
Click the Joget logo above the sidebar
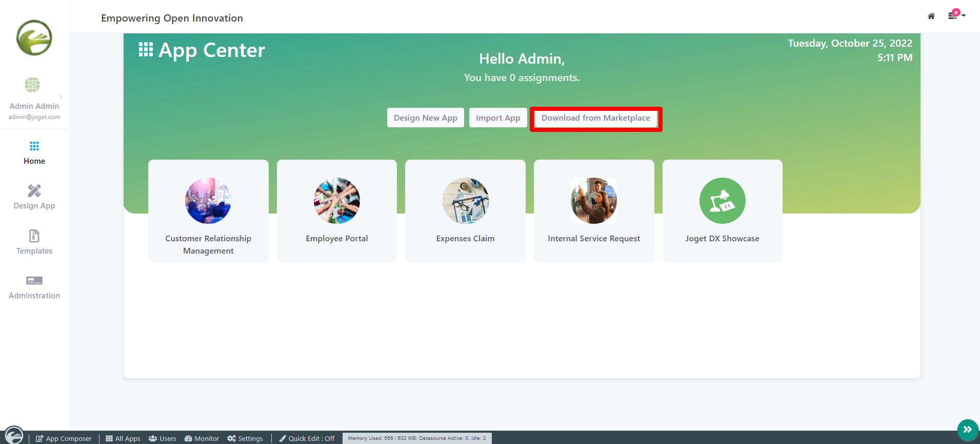(34, 37)
